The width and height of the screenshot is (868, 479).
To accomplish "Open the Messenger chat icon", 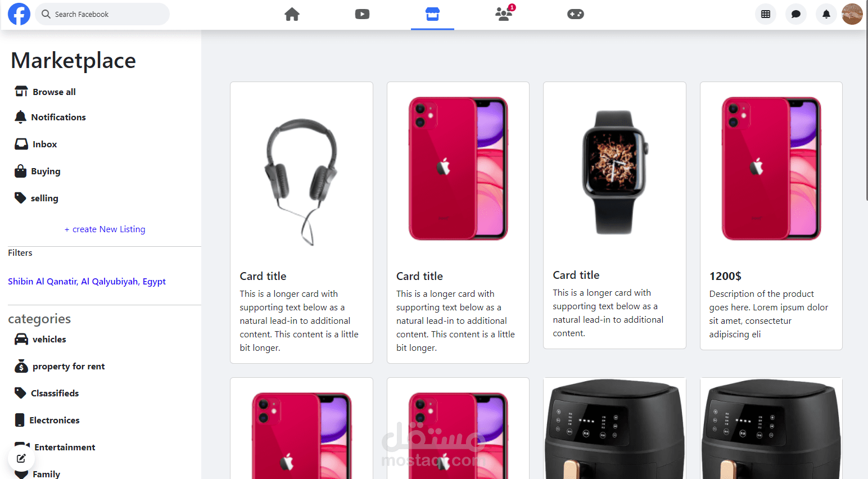I will [x=796, y=14].
